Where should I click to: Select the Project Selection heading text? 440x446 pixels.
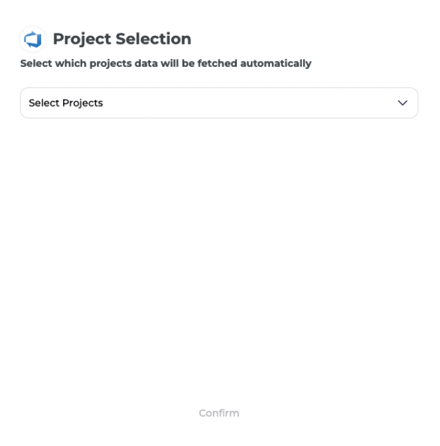(122, 39)
